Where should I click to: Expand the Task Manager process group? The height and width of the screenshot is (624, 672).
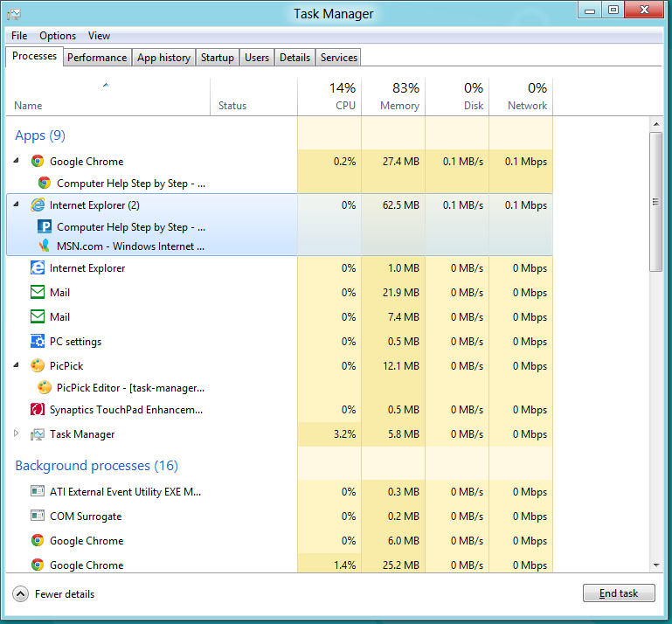pos(17,433)
